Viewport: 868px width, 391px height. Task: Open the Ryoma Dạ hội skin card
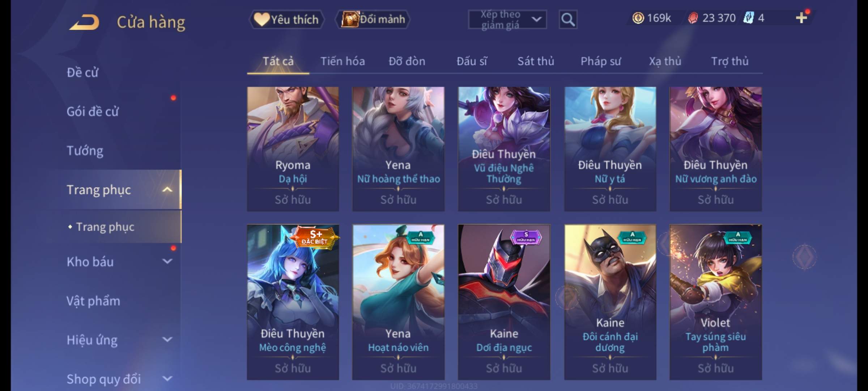[x=293, y=149]
